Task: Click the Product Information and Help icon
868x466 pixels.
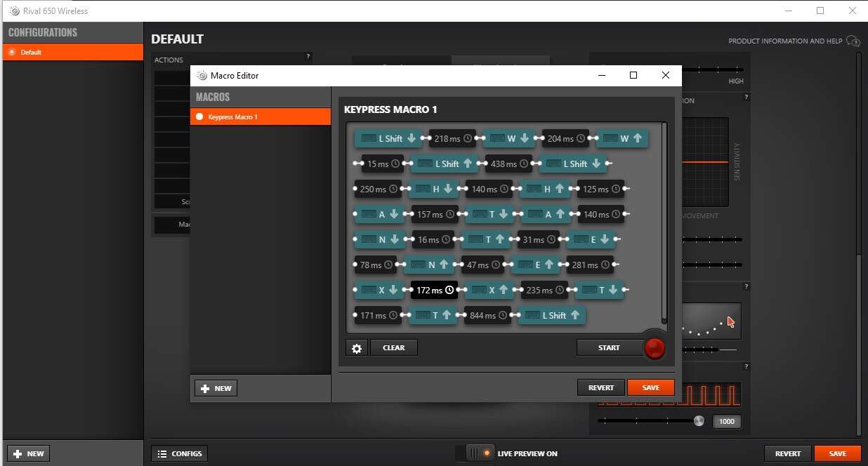Action: point(853,41)
